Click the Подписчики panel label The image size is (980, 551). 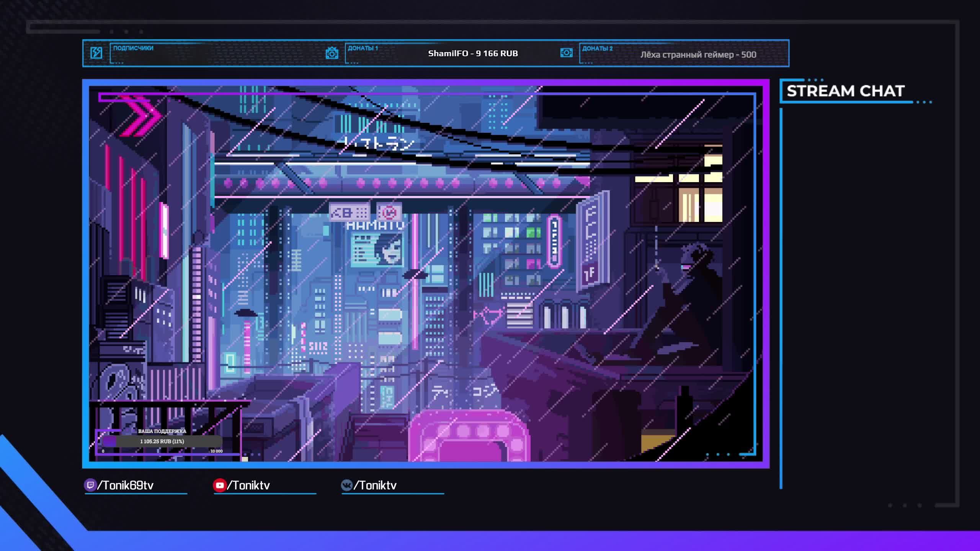(x=133, y=48)
